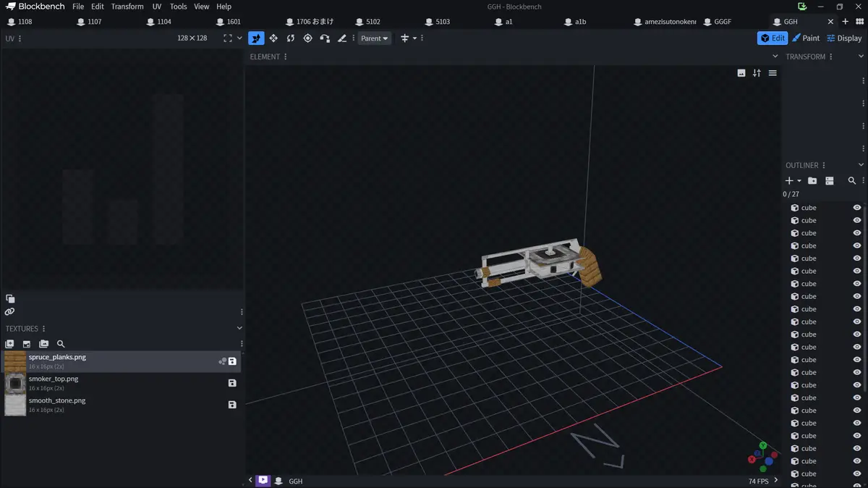
Task: Toggle visibility of the fifth cube
Action: click(857, 258)
